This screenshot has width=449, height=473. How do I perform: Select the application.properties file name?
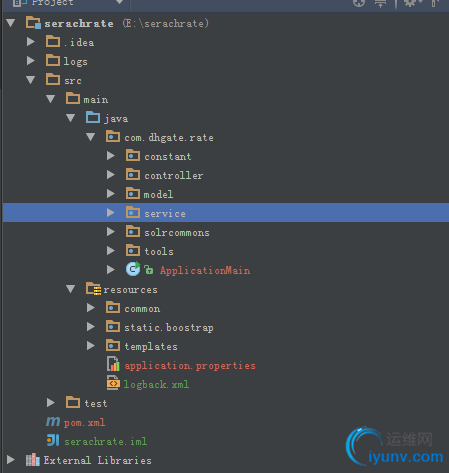click(190, 366)
